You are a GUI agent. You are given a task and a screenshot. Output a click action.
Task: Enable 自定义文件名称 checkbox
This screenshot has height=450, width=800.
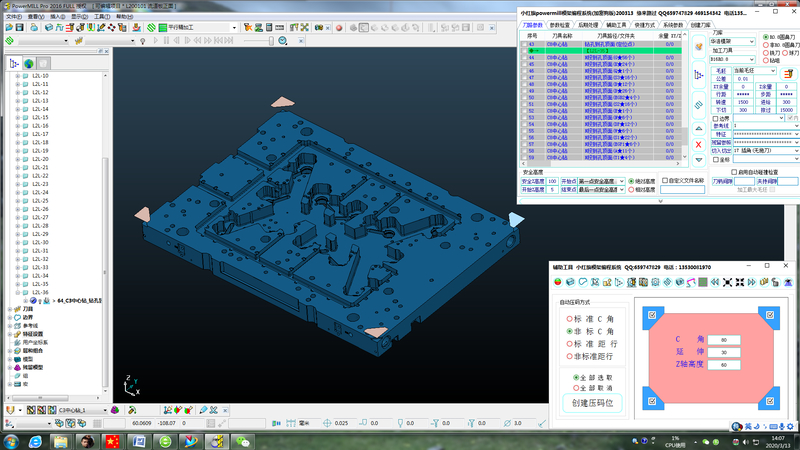coord(665,181)
